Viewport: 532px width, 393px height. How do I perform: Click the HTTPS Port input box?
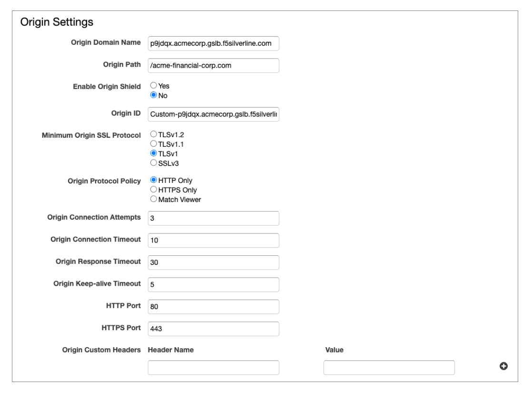tap(213, 329)
